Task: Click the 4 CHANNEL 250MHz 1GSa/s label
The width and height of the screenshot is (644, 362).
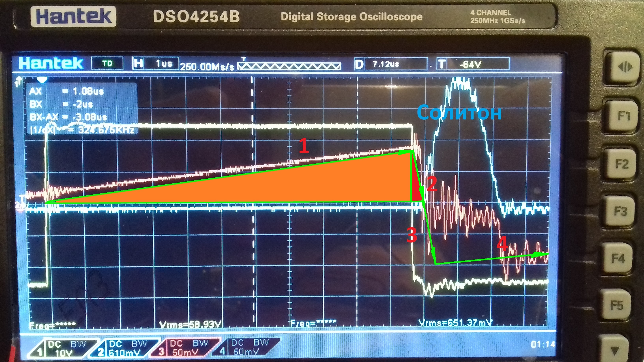Action: 497,17
